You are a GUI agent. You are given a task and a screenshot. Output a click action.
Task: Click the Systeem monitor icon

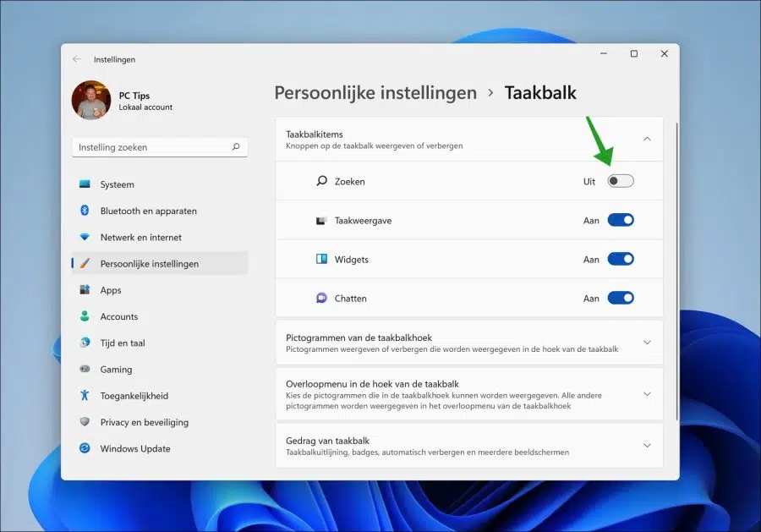[85, 184]
